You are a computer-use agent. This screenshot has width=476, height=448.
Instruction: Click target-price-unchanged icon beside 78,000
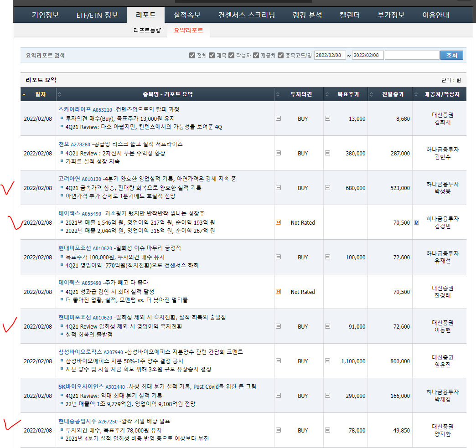click(x=327, y=430)
